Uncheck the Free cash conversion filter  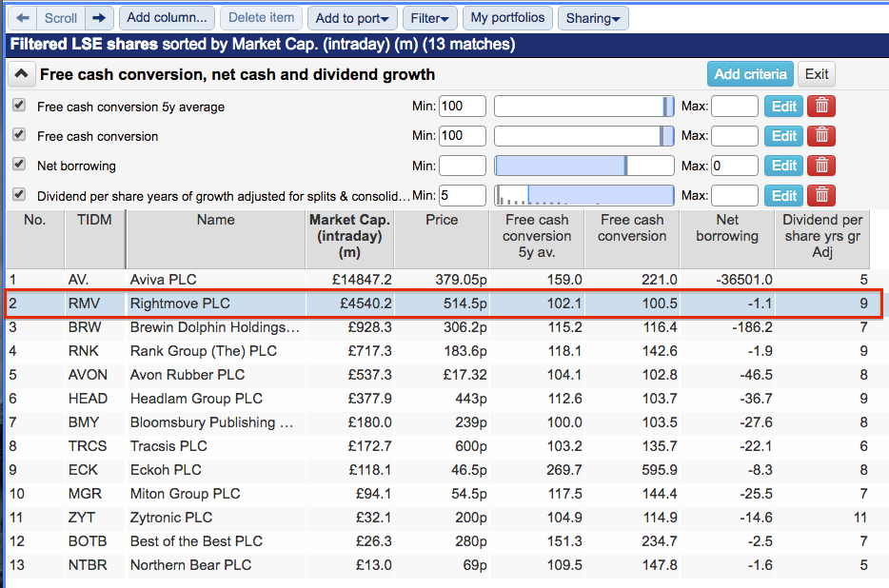tap(19, 134)
